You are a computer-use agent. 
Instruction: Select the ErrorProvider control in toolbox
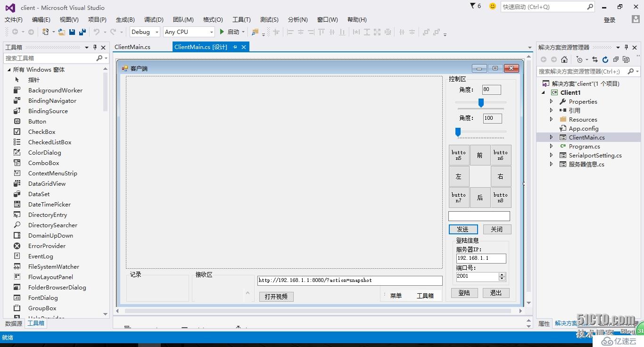[47, 246]
